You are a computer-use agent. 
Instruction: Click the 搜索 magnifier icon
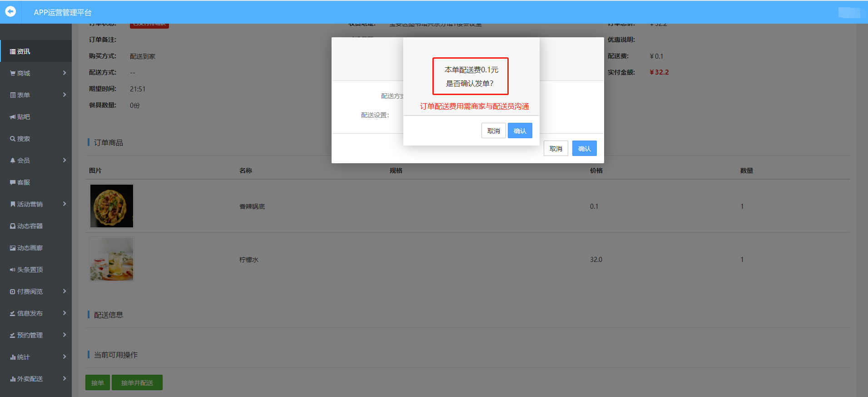point(13,139)
